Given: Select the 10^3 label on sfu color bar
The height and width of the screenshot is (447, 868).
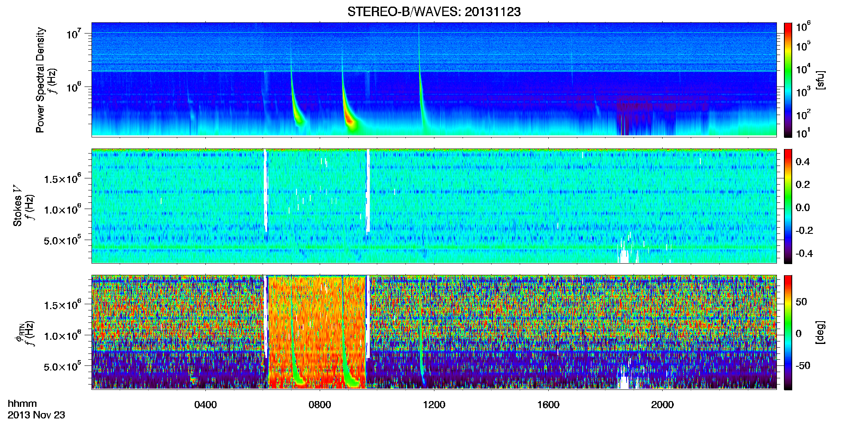Looking at the screenshot, I should point(803,91).
